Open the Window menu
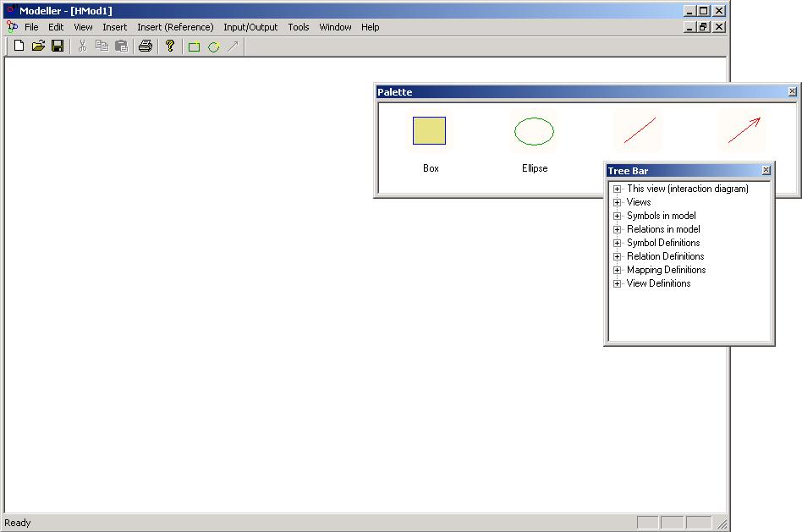The width and height of the screenshot is (802, 532). (x=335, y=27)
